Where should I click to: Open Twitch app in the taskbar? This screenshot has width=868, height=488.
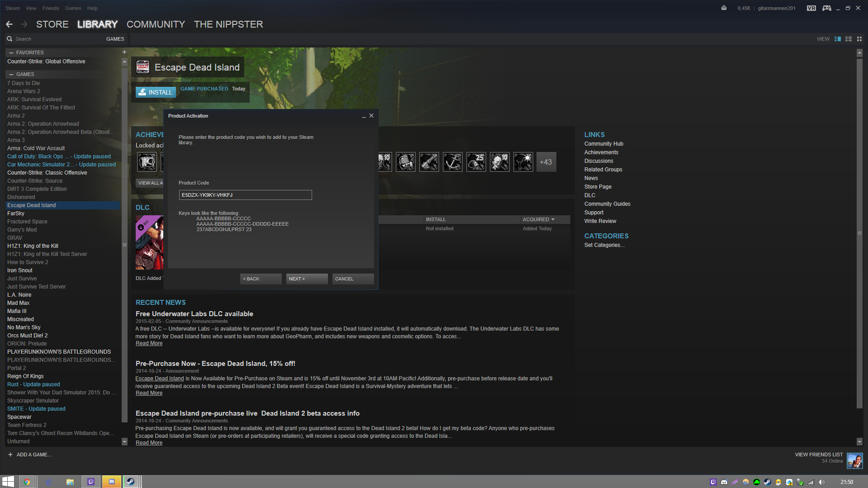[x=91, y=482]
